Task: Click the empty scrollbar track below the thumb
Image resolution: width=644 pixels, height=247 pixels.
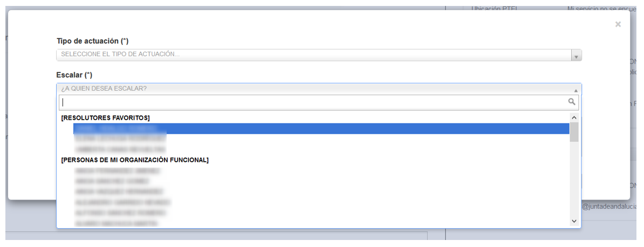Action: [x=574, y=179]
